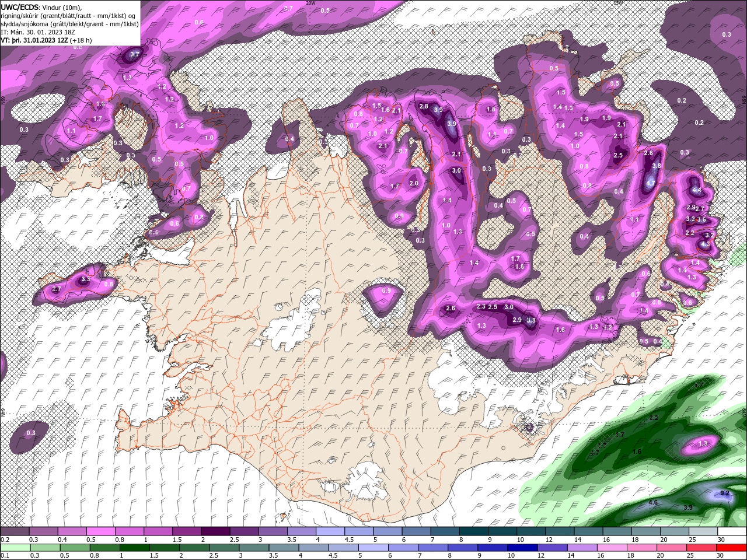Select the darkest purple 2–2.5 snow swatch
747x560 pixels.
[x=215, y=532]
